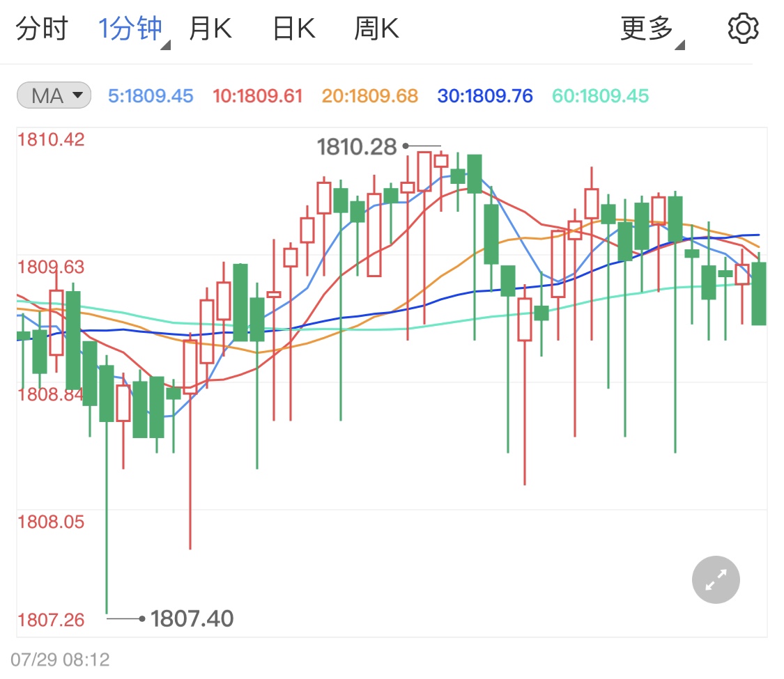Click MA 20:1809.68 legend value
This screenshot has width=784, height=679.
coord(369,96)
